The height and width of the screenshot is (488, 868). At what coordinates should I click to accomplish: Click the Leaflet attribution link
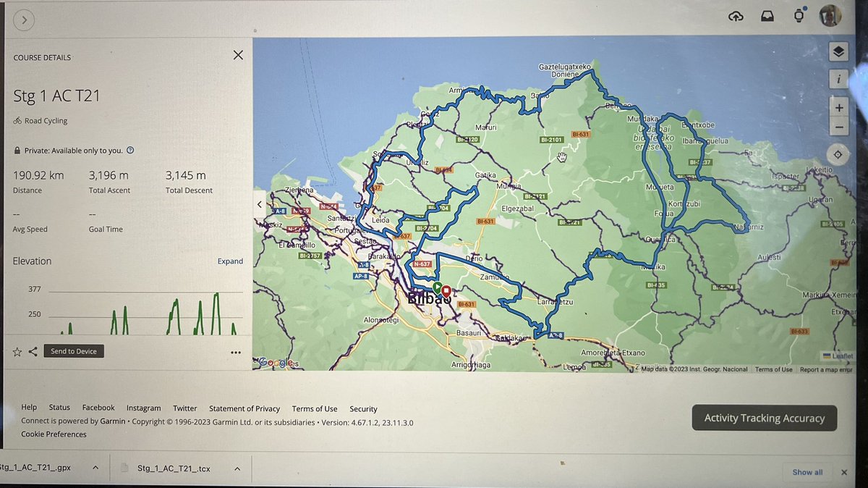(838, 356)
